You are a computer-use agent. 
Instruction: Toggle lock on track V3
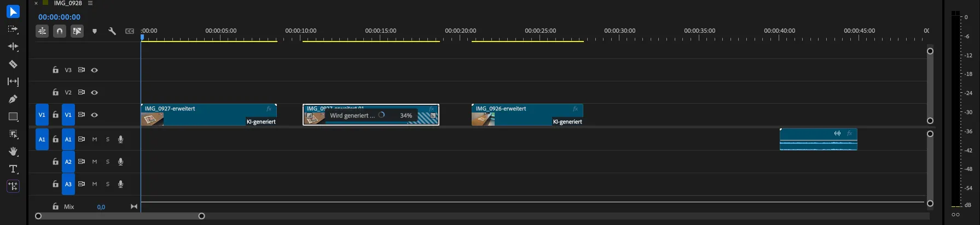tap(55, 70)
